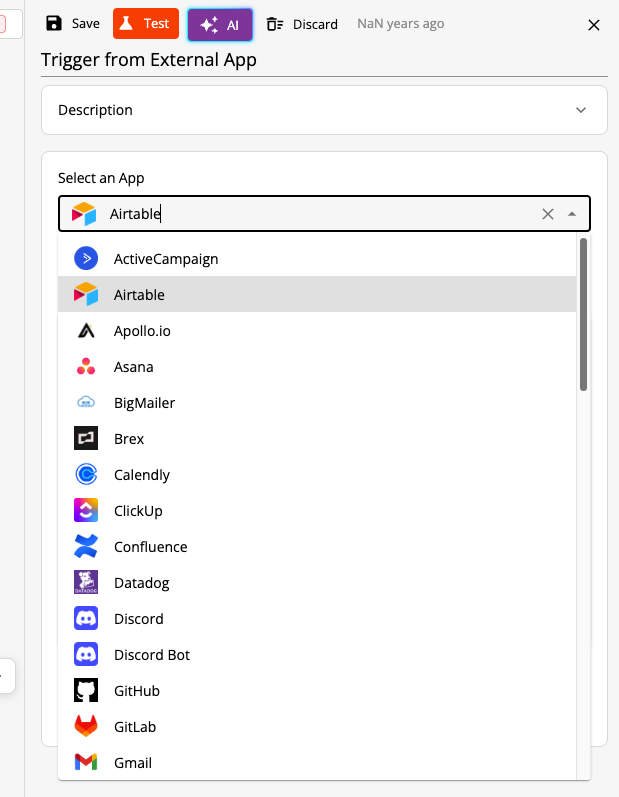Select Discord from the list
This screenshot has width=619, height=797.
[317, 619]
